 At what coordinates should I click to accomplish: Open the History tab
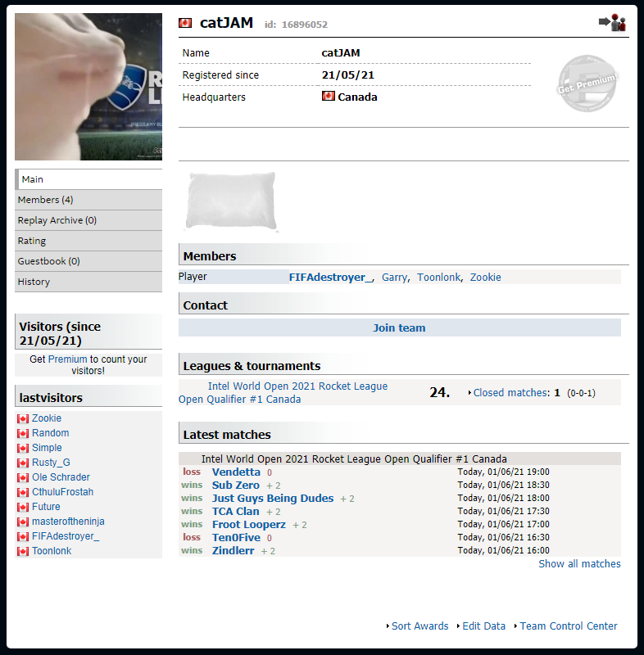click(x=88, y=282)
